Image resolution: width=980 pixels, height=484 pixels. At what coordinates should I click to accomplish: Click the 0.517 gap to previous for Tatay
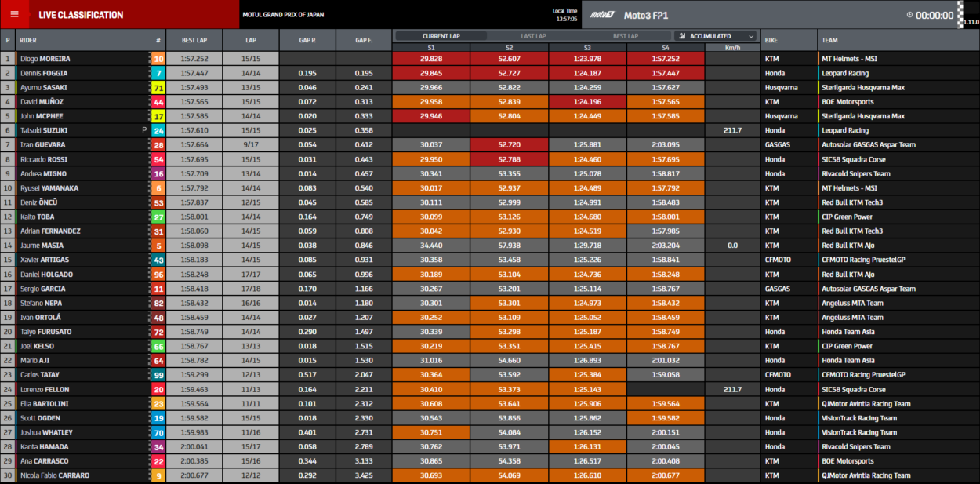point(307,375)
